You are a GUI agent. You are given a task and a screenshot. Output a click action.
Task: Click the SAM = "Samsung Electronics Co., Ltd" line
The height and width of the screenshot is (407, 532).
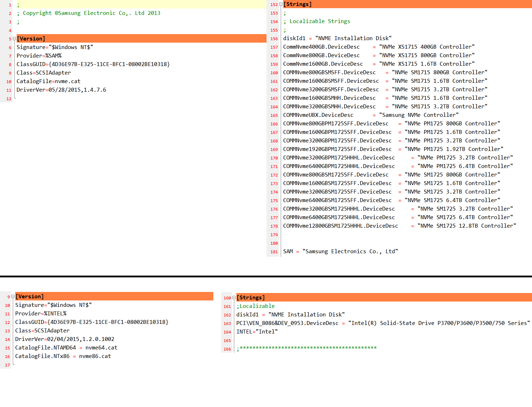(341, 251)
